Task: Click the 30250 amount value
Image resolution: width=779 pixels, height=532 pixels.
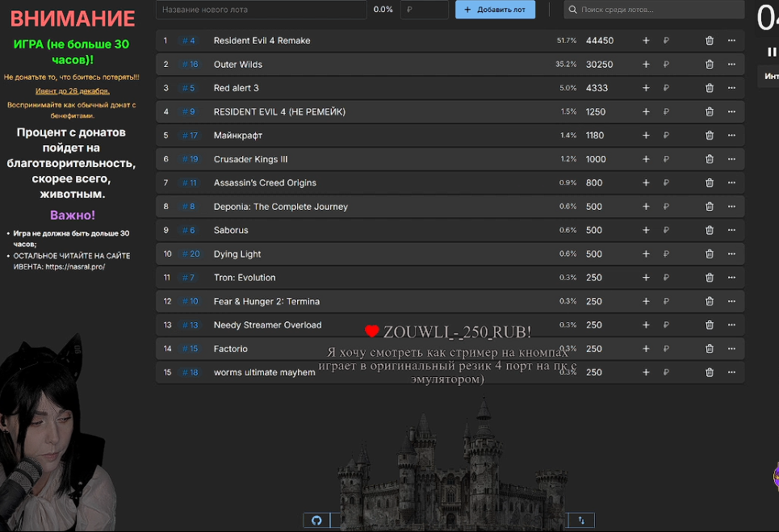Action: coord(599,65)
